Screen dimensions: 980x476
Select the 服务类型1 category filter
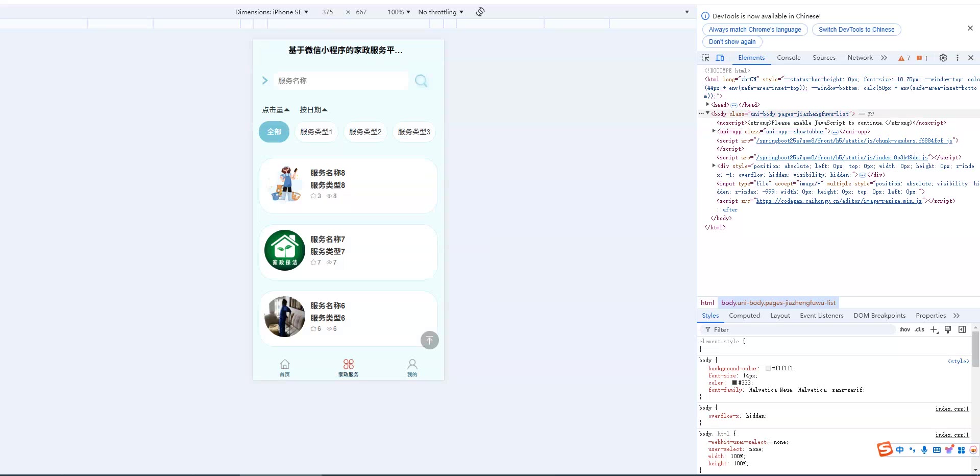pos(316,132)
